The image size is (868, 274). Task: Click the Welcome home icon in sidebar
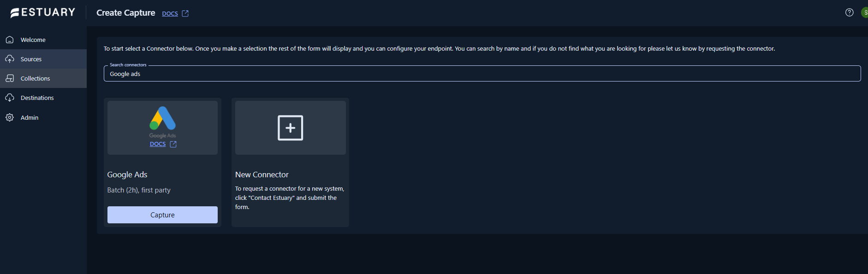[x=10, y=40]
